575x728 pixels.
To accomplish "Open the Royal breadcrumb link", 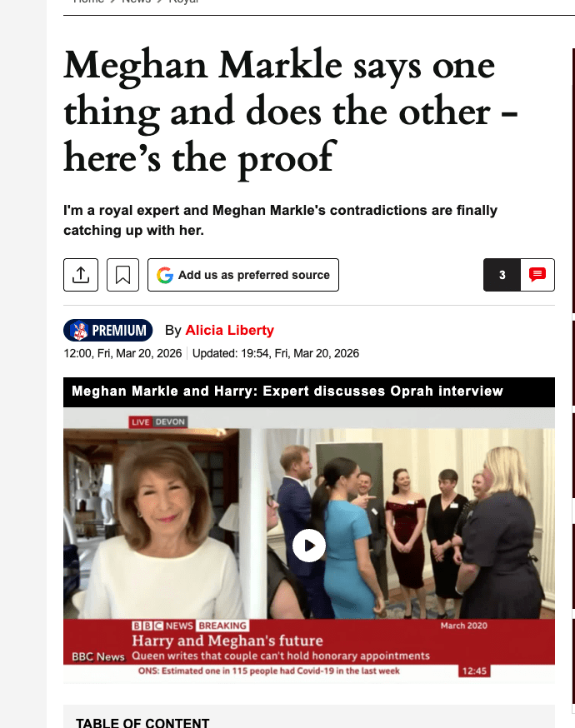I will pos(184,2).
